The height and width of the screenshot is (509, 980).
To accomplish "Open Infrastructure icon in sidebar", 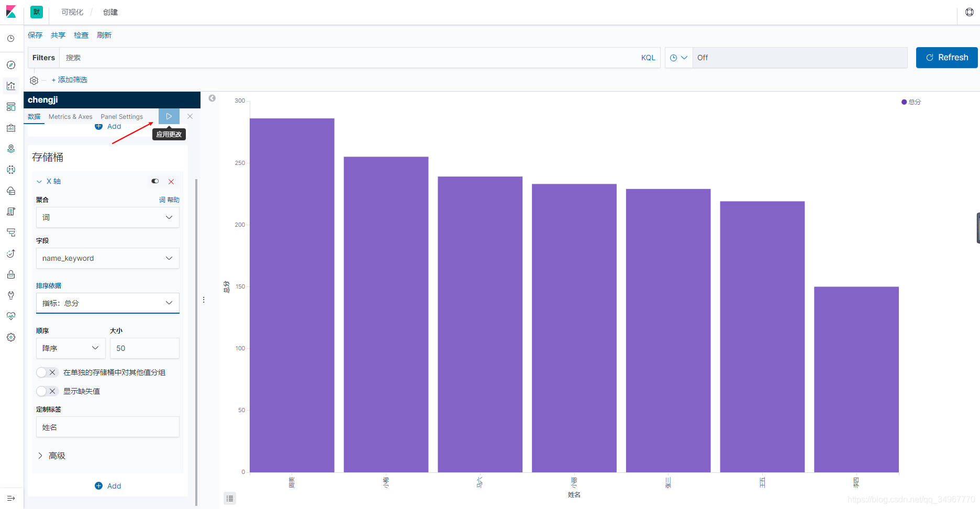I will [x=11, y=191].
